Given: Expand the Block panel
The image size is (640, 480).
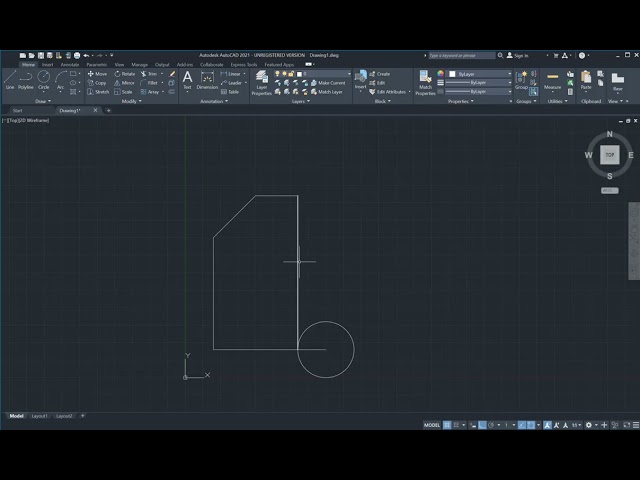Looking at the screenshot, I should 383,101.
